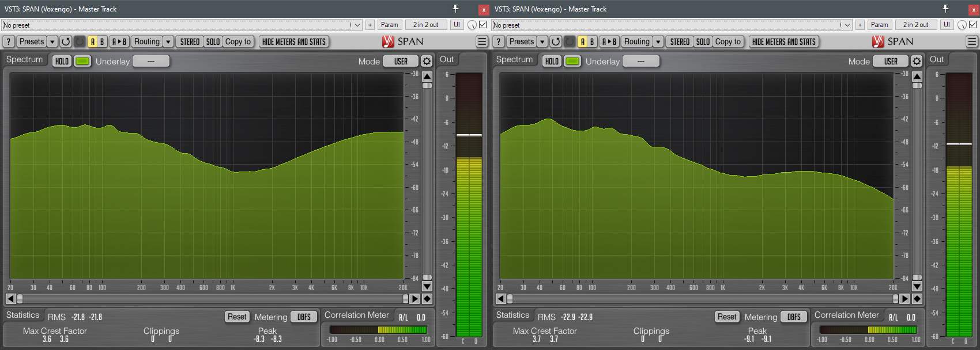Pin the left SPAN plugin window

pyautogui.click(x=455, y=9)
